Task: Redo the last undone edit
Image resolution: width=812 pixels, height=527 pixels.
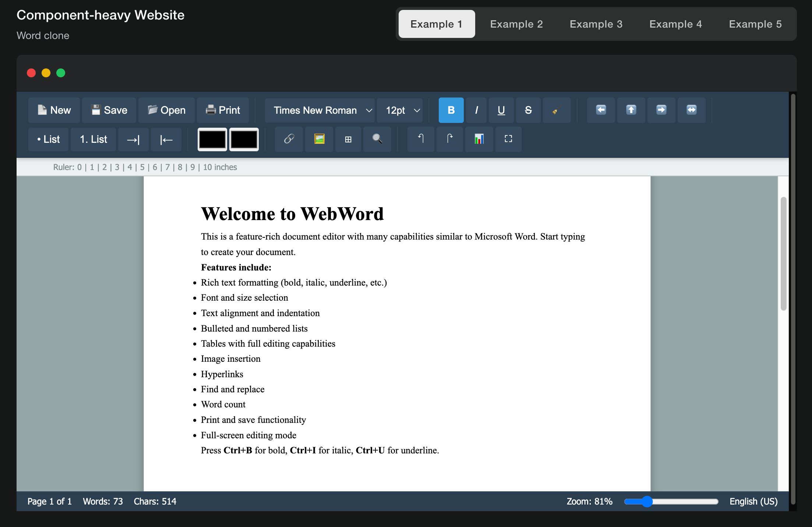Action: click(x=449, y=139)
